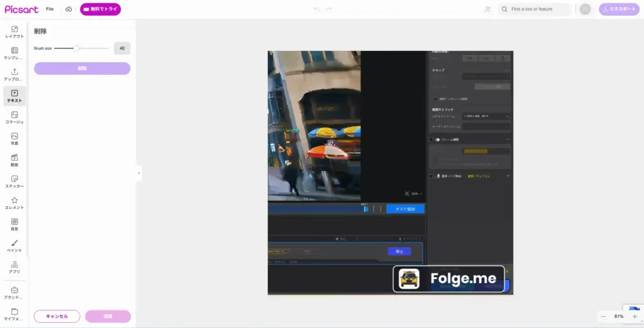Select the ペイント paint tool
The image size is (644, 328).
(14, 246)
